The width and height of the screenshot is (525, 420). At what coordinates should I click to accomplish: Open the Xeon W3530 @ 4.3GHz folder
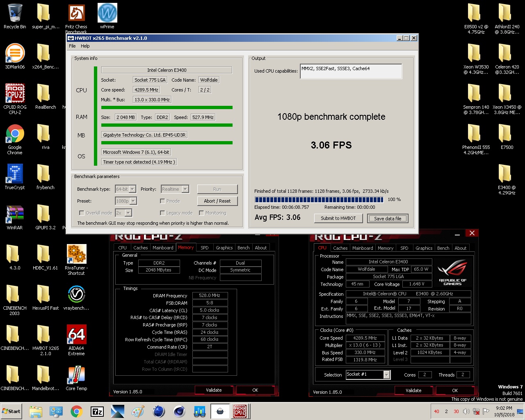(x=476, y=59)
